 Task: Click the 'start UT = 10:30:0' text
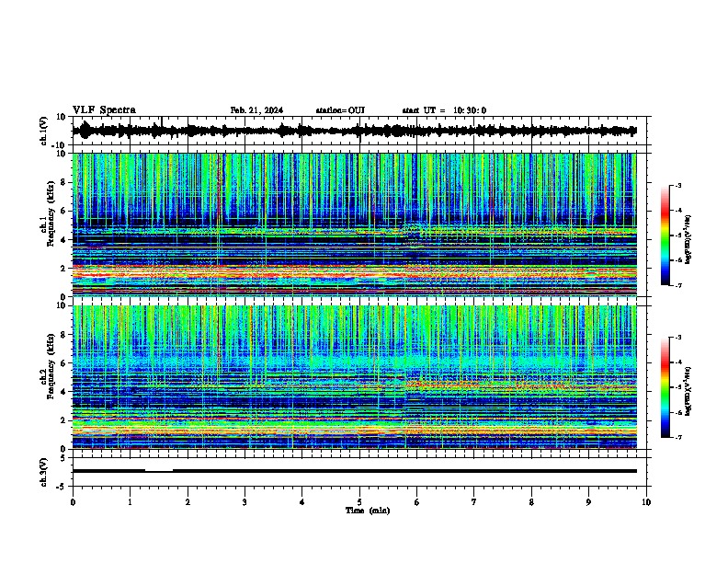click(444, 110)
